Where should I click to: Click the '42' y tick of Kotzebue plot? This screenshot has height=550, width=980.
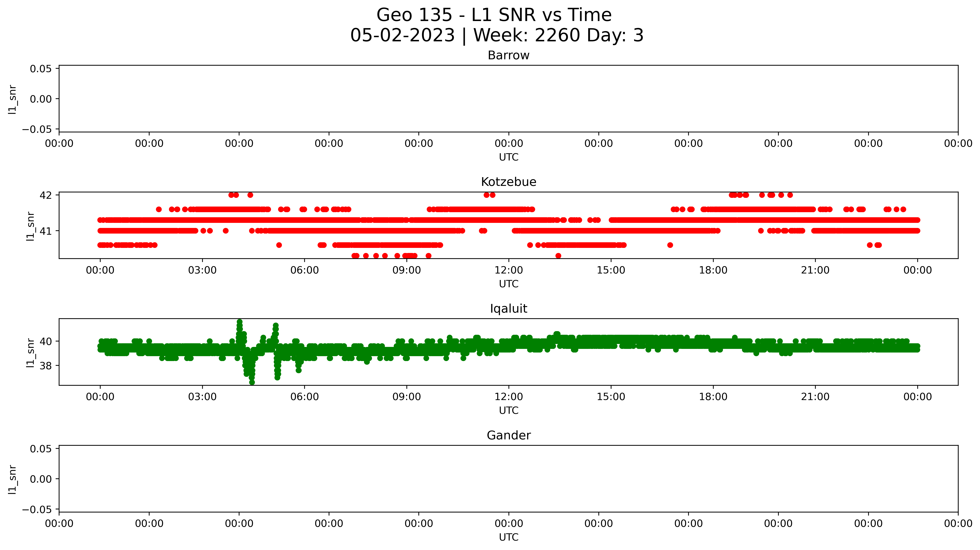46,195
